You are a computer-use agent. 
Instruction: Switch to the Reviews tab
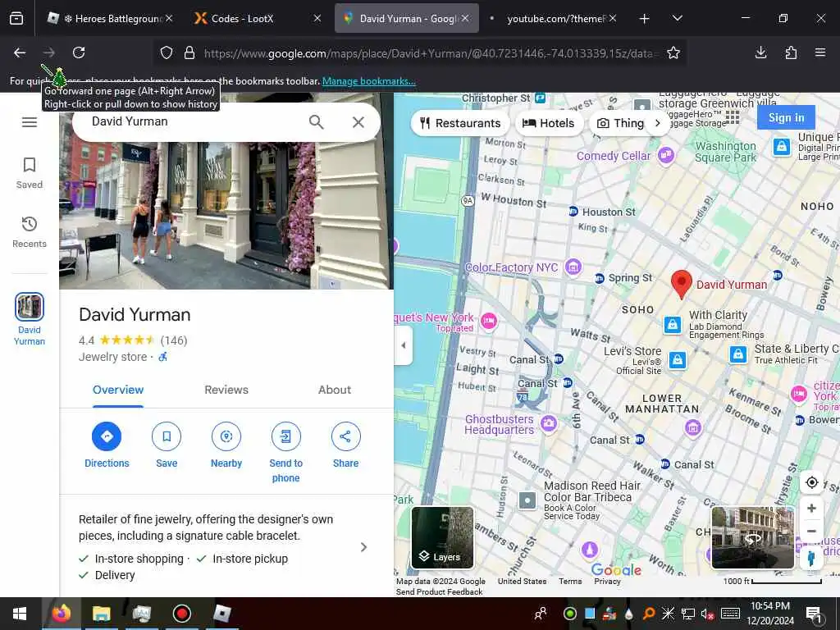(226, 390)
